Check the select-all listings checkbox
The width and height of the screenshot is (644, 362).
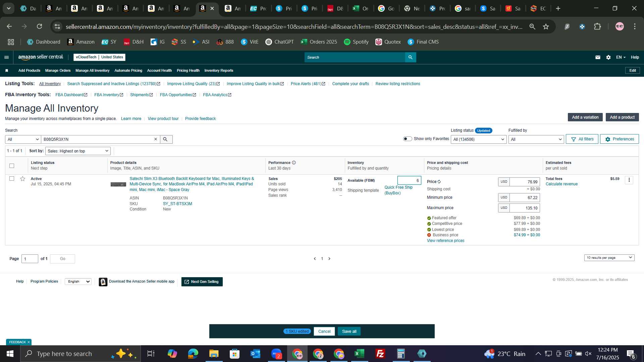click(12, 166)
